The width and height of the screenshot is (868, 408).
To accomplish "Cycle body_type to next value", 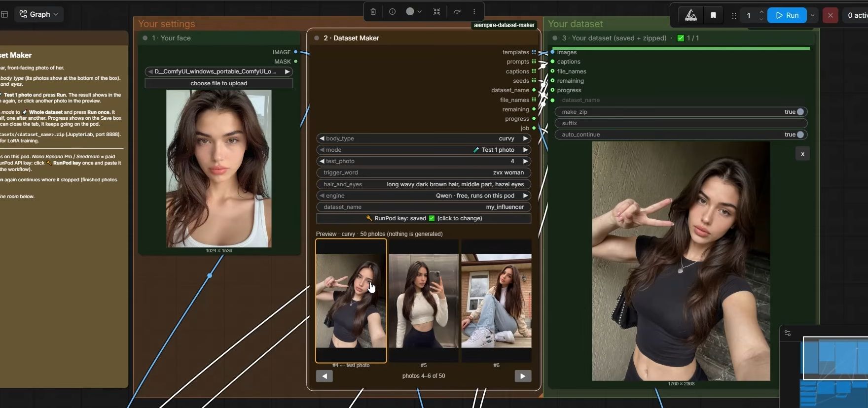I will [526, 138].
